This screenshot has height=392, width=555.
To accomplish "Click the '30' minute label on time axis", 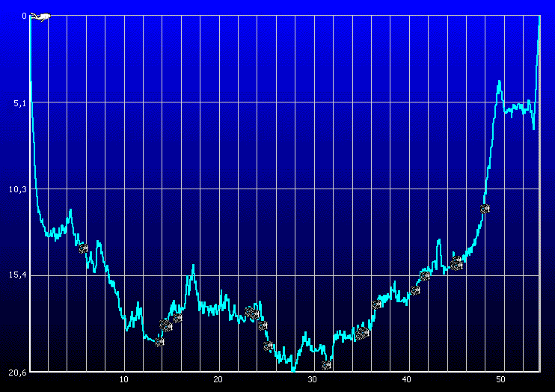I will [312, 379].
